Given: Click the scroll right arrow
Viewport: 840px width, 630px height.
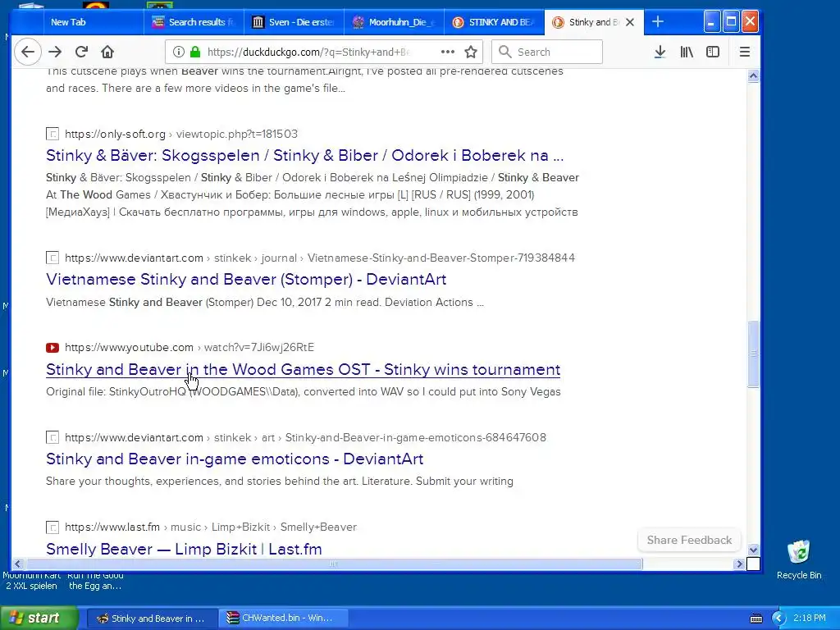Looking at the screenshot, I should pos(740,564).
